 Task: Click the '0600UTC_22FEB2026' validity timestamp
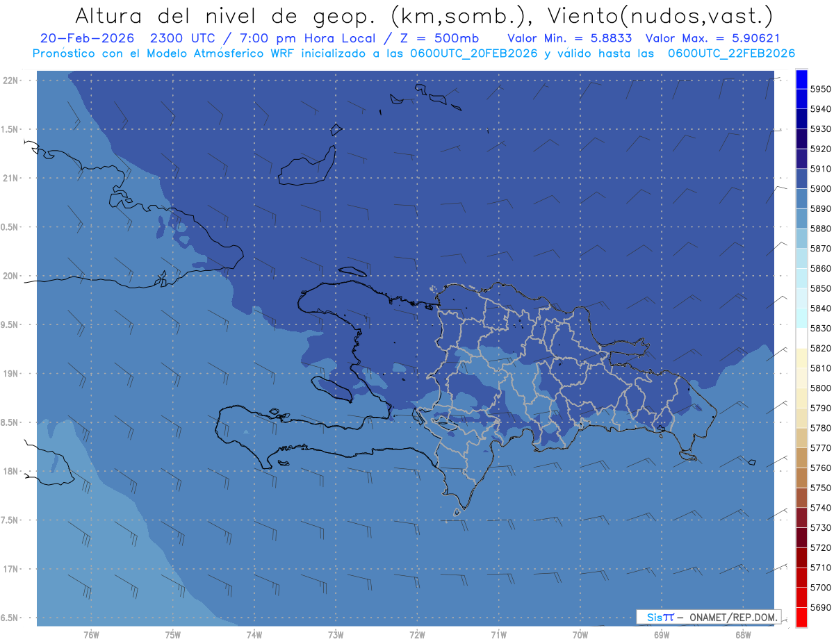[731, 53]
